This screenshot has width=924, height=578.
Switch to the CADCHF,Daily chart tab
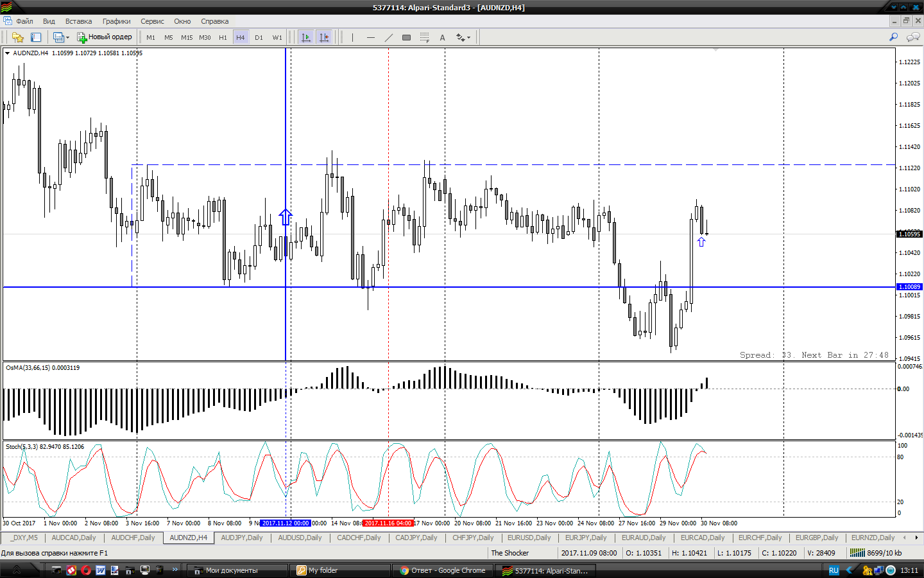click(359, 538)
